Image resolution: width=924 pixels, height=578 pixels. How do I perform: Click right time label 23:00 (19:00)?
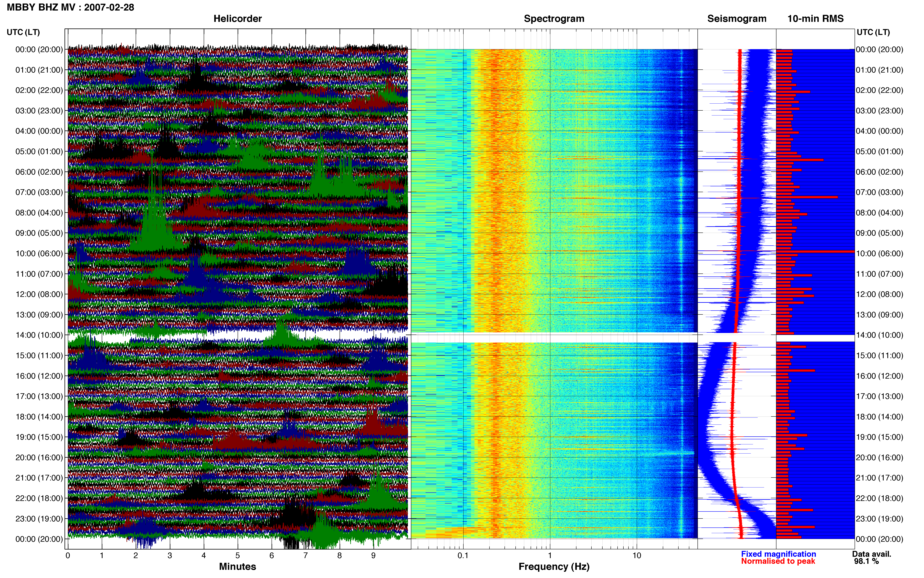pyautogui.click(x=880, y=519)
